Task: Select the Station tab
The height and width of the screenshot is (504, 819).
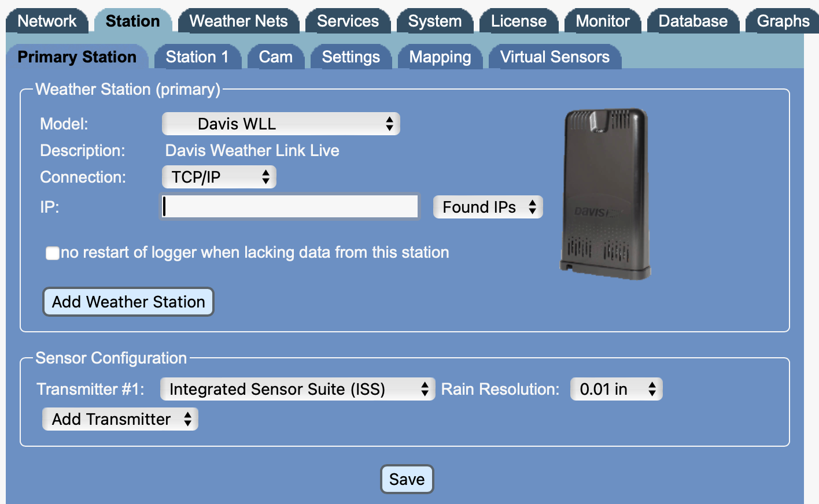Action: pyautogui.click(x=133, y=21)
